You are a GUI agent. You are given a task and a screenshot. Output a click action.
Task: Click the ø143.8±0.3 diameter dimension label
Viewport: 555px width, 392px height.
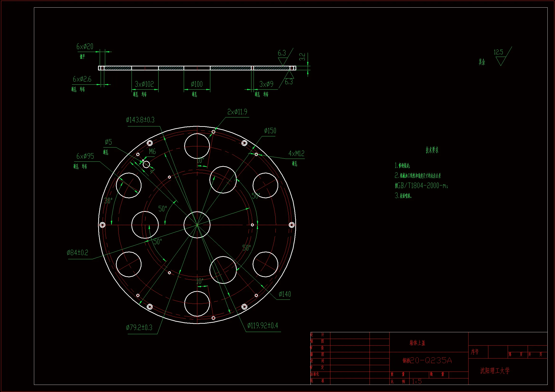tap(140, 120)
